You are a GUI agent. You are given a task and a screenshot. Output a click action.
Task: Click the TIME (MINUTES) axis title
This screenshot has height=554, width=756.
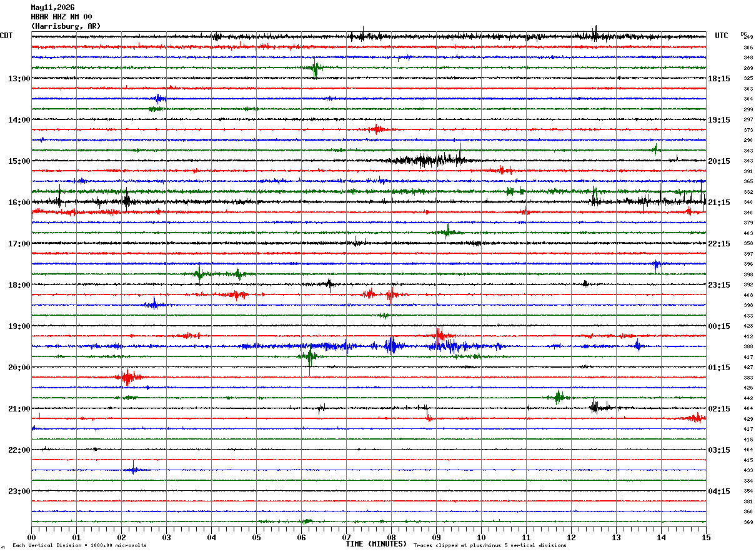click(x=376, y=544)
